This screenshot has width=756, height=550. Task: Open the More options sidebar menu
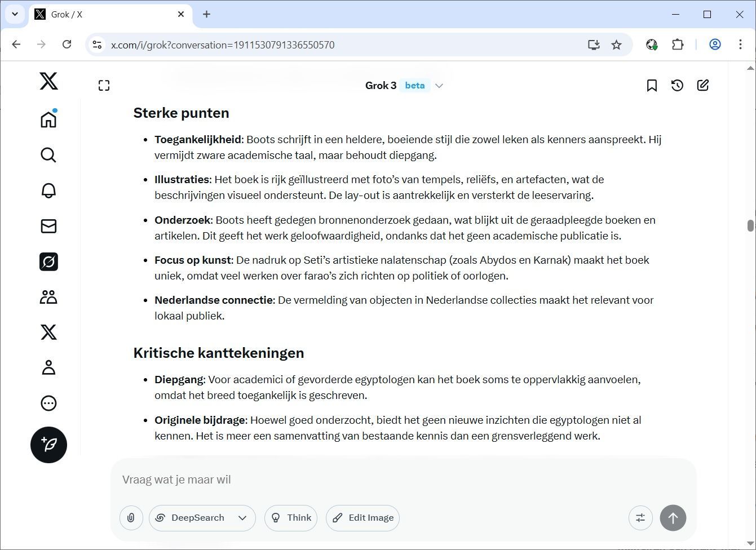click(x=48, y=403)
